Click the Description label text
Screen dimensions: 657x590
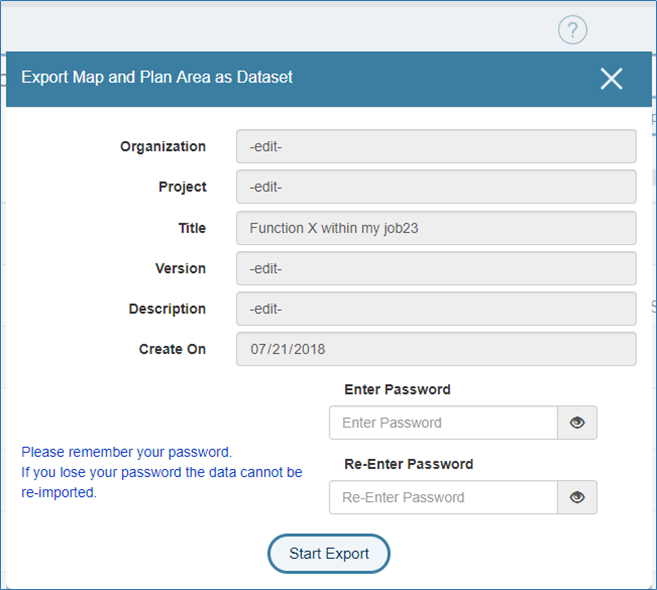tap(167, 309)
